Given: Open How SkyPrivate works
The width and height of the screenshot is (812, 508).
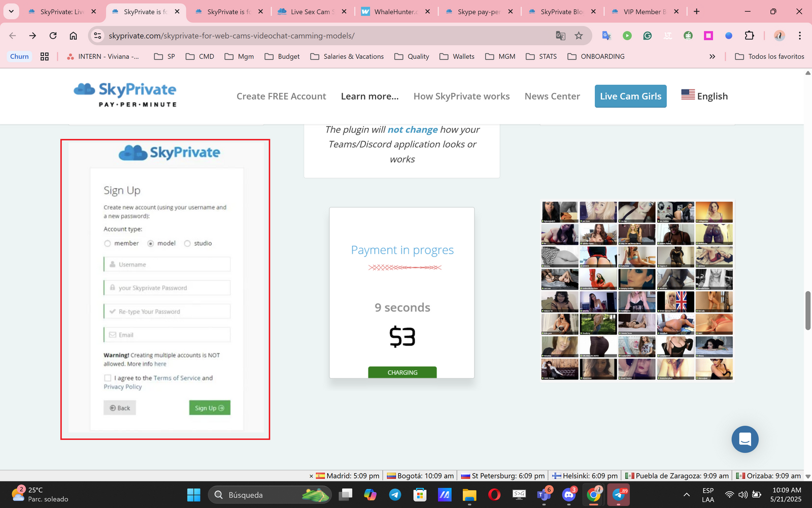Looking at the screenshot, I should pos(462,96).
